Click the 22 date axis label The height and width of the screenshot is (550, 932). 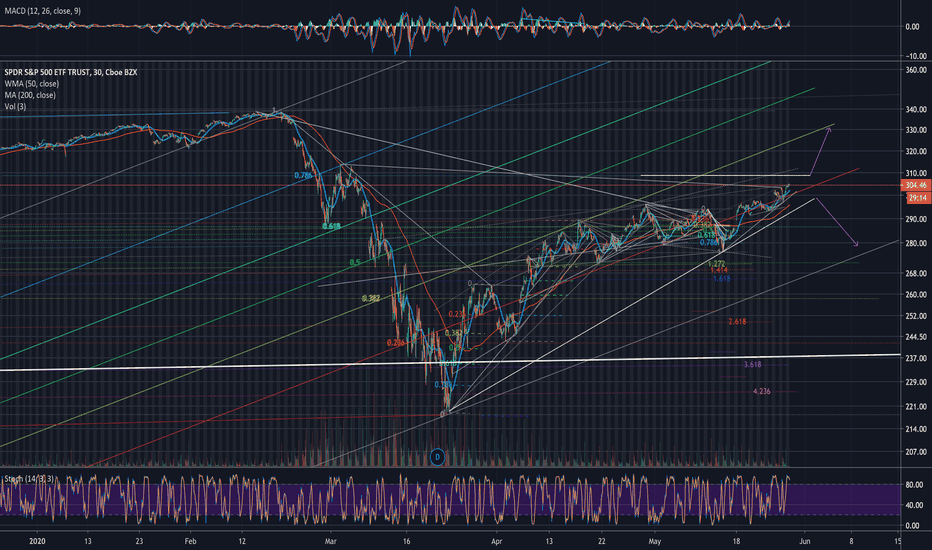[602, 541]
